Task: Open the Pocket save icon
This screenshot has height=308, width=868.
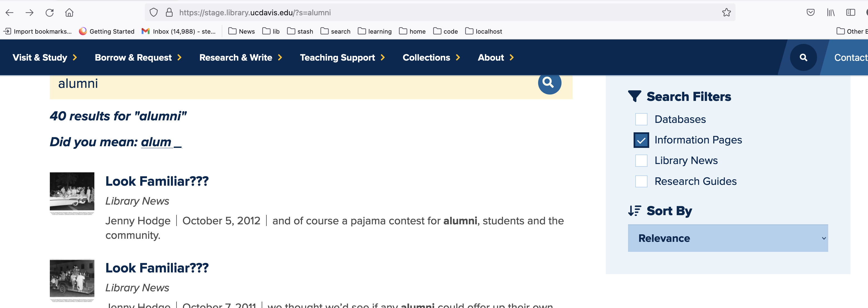Action: click(810, 13)
